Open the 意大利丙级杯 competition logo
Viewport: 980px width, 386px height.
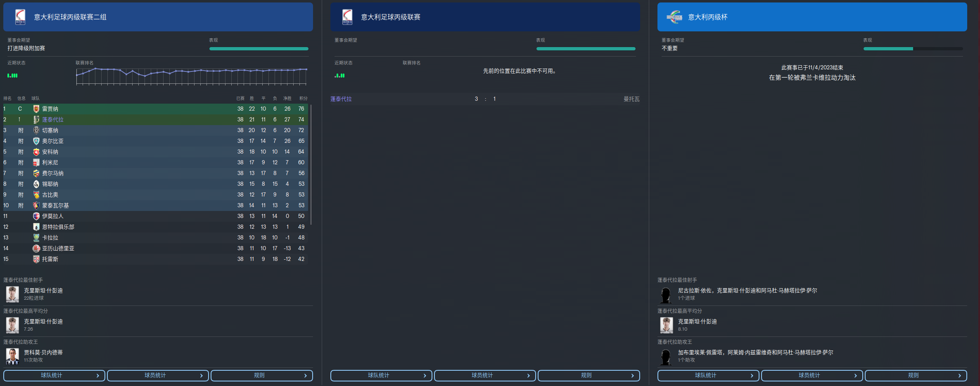pyautogui.click(x=674, y=17)
